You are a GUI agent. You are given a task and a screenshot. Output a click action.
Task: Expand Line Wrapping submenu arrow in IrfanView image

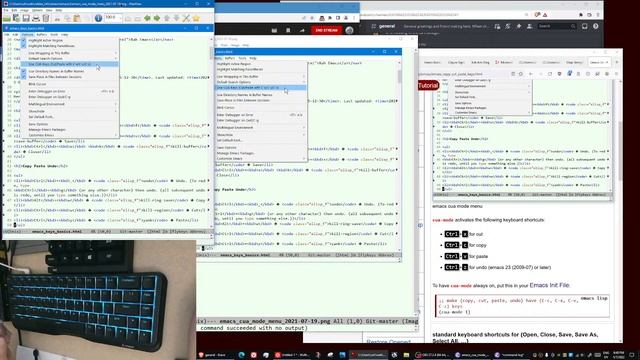pos(116,53)
